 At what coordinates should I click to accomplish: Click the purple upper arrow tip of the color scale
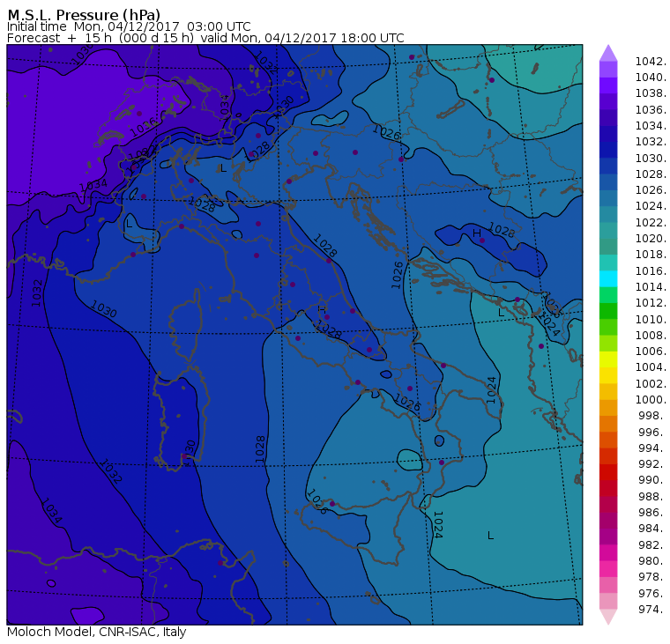pyautogui.click(x=608, y=53)
